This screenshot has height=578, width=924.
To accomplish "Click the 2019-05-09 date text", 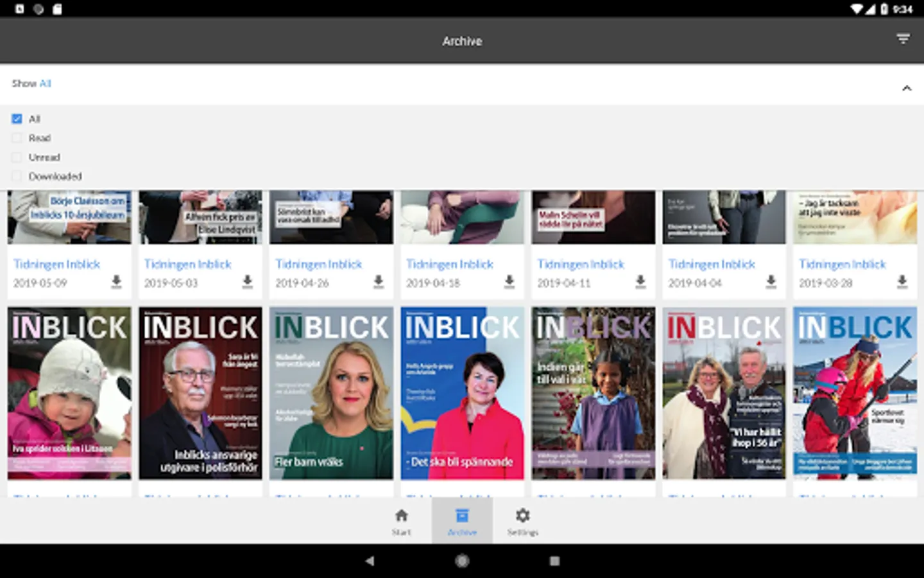I will (x=40, y=283).
